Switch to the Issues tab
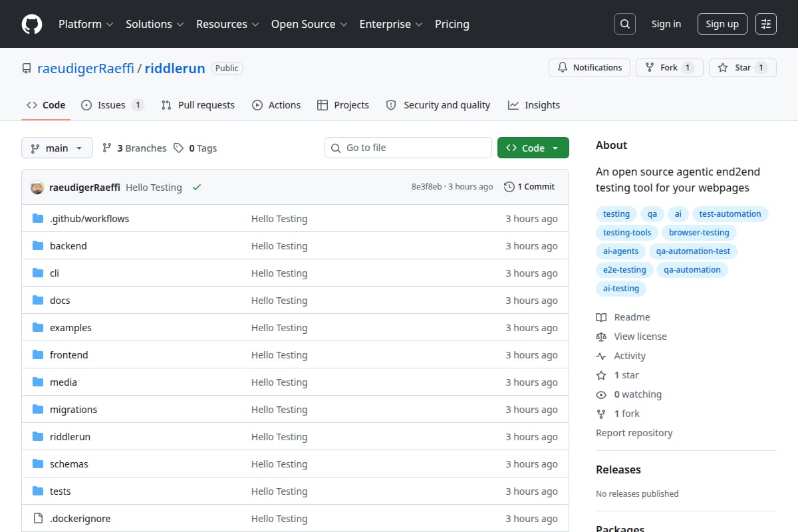Viewport: 798px width, 532px height. 112,105
